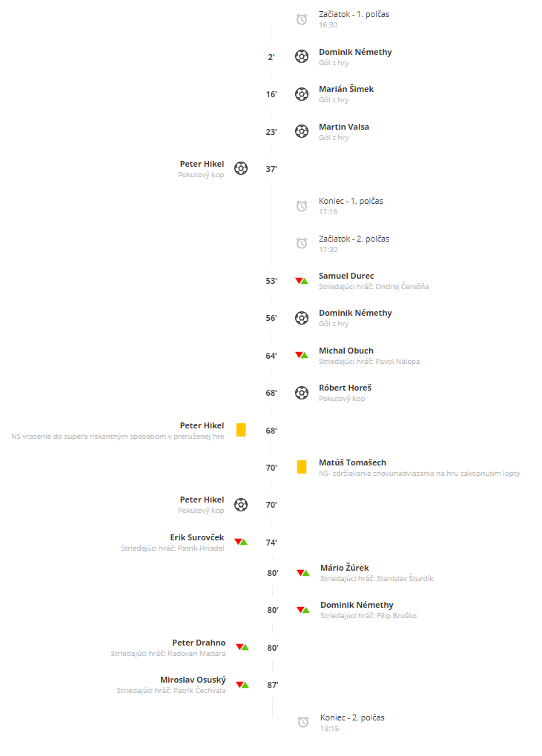The image size is (542, 756).
Task: Select Erik Surovček substitution entry name
Action: tap(197, 537)
